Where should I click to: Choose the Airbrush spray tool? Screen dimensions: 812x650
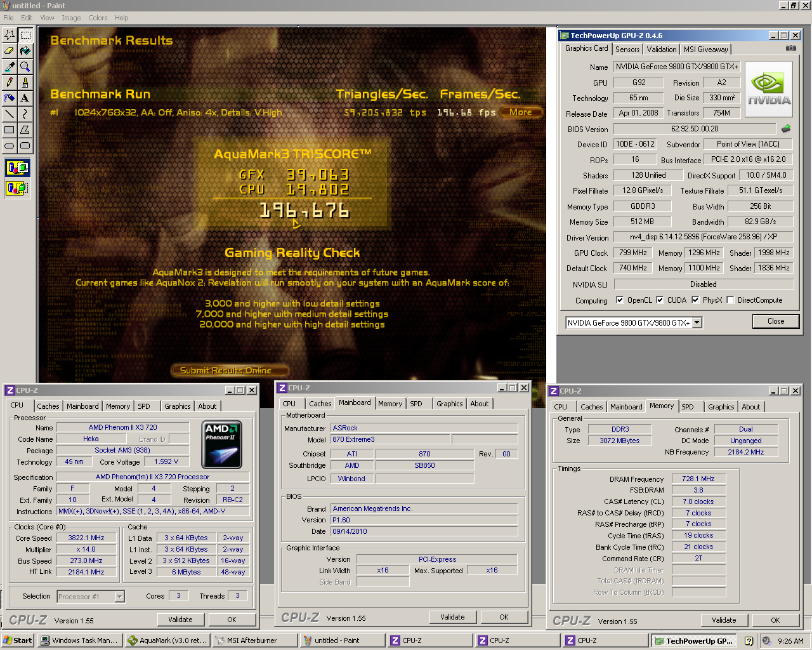10,98
